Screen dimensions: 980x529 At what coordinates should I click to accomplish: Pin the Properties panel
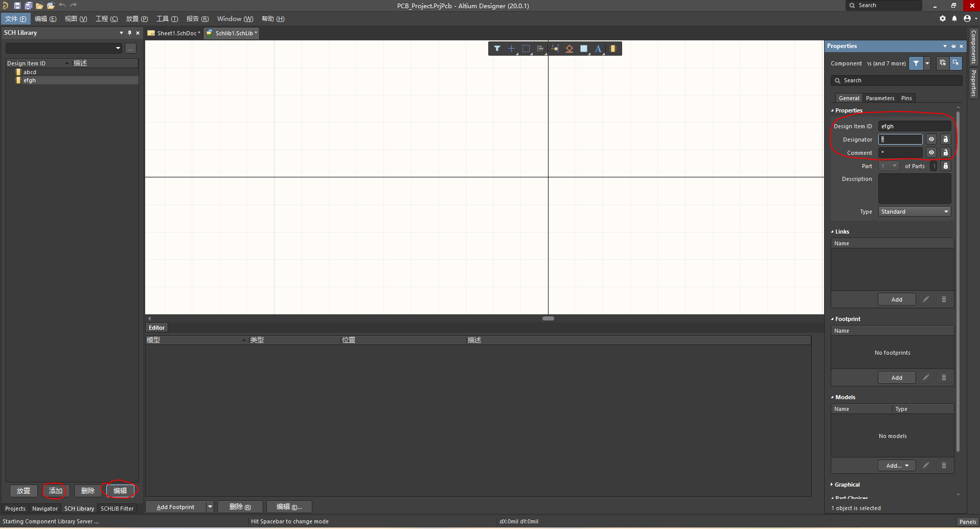tap(953, 46)
